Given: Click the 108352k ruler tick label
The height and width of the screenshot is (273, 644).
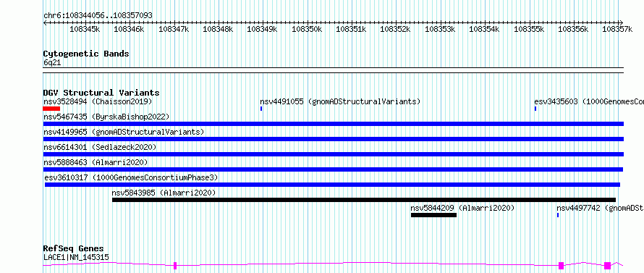Looking at the screenshot, I should 396,29.
